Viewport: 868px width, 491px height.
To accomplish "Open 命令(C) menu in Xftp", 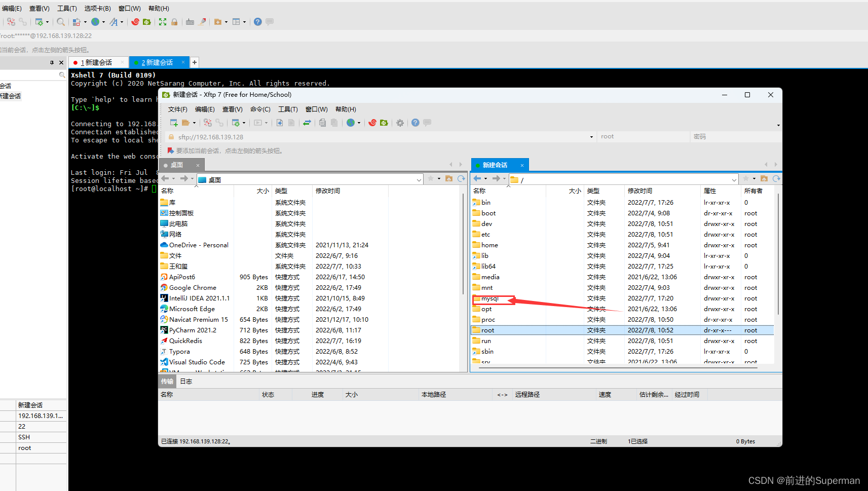I will (x=260, y=109).
